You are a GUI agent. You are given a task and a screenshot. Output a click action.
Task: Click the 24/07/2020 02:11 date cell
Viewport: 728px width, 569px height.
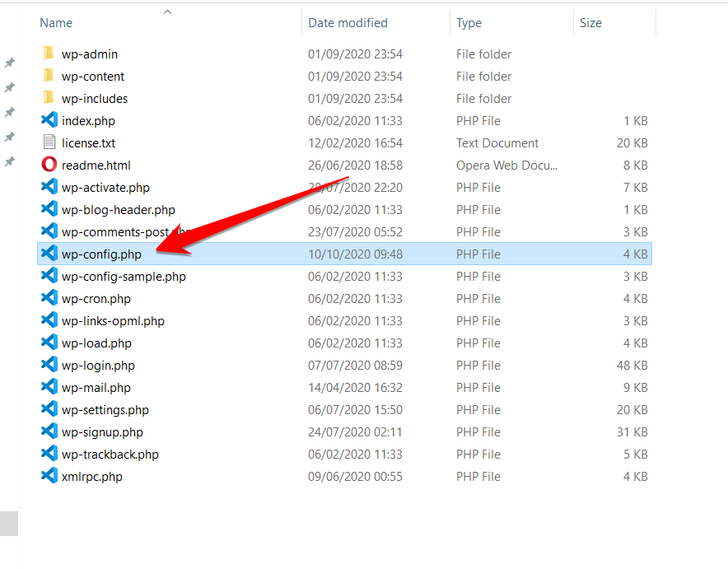(x=355, y=432)
